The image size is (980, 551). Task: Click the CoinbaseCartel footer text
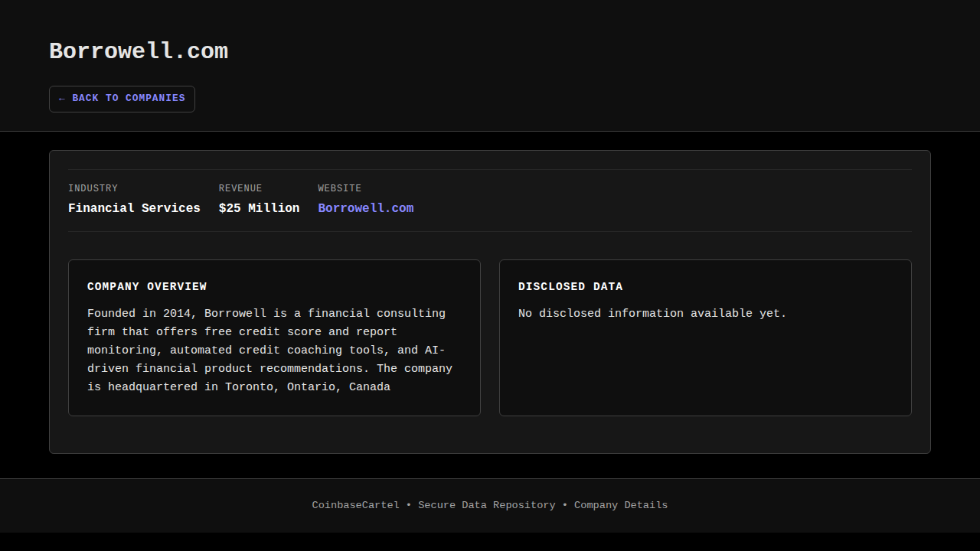coord(355,505)
